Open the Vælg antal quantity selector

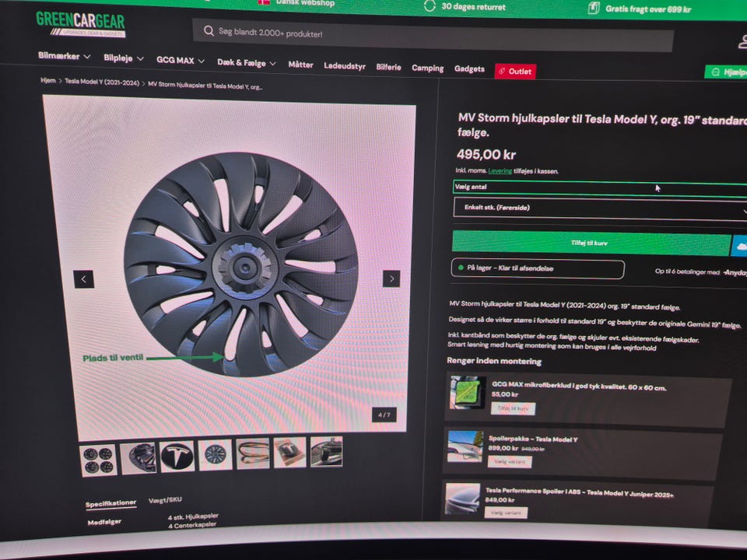tap(599, 187)
